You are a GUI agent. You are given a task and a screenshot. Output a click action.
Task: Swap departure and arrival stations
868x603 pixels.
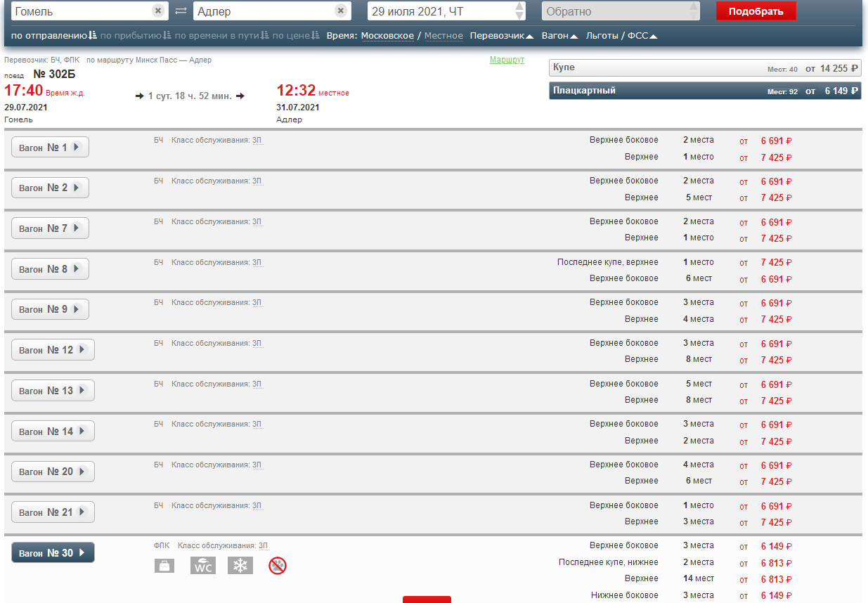[x=181, y=11]
